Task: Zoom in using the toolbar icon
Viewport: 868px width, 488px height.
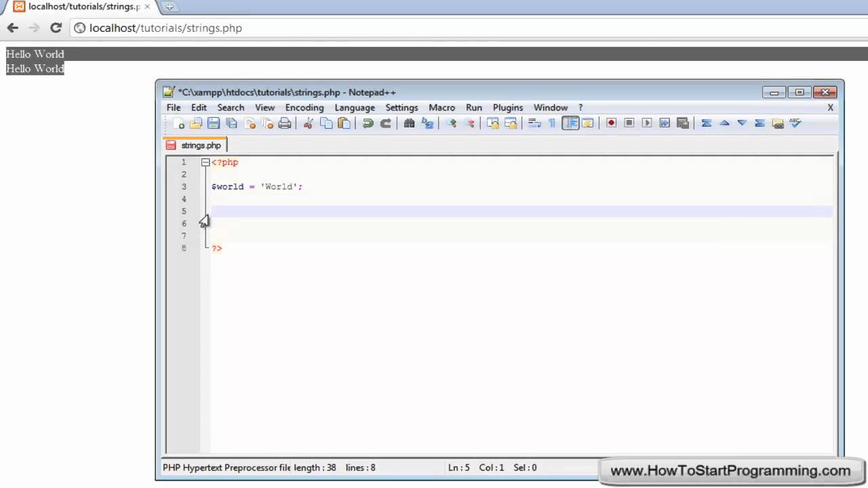Action: (x=452, y=123)
